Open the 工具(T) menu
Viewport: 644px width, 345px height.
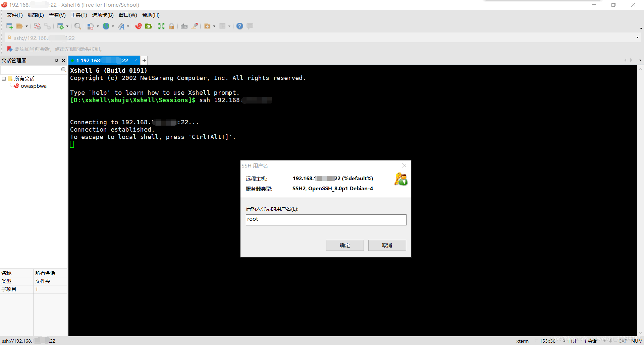pos(79,15)
